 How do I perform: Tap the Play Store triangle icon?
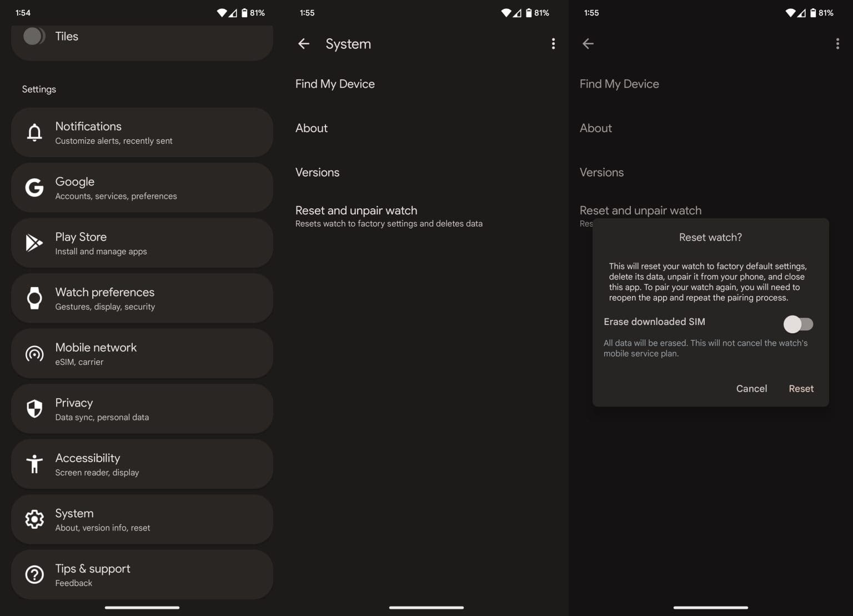[x=34, y=243]
